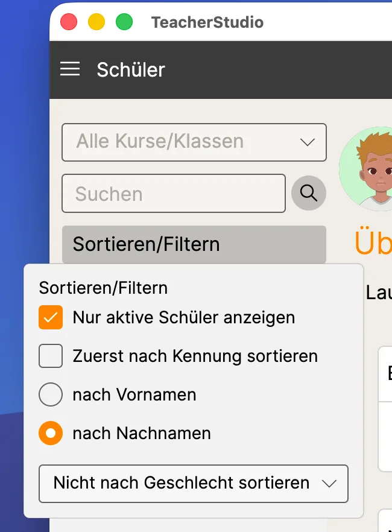Select the nach Vornamen radio option
Screen dimensions: 392x532
tap(51, 394)
